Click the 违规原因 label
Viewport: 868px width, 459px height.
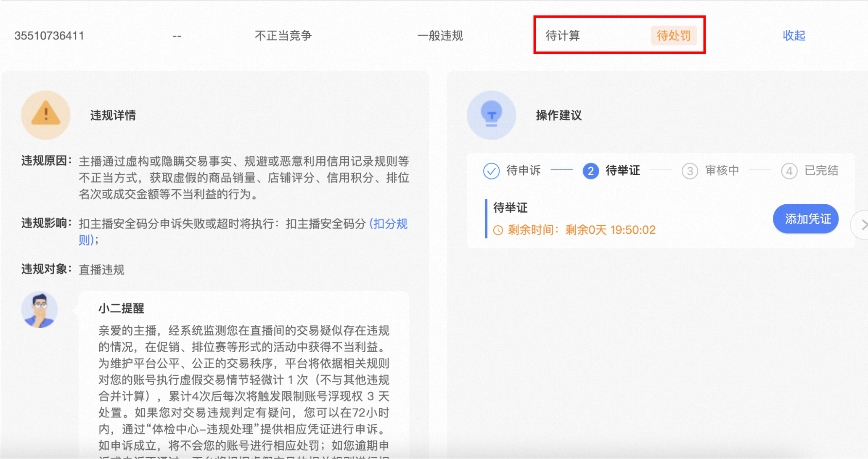pos(46,161)
